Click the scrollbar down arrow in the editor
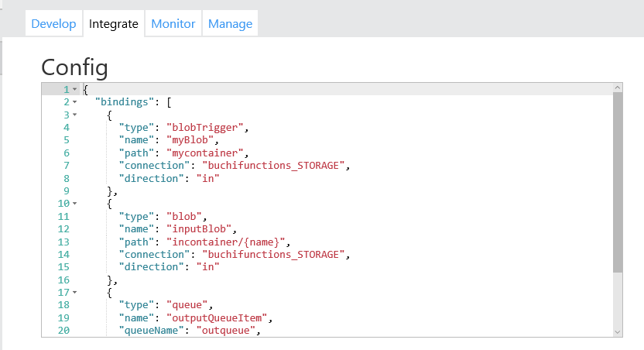Image resolution: width=644 pixels, height=350 pixels. click(x=617, y=331)
